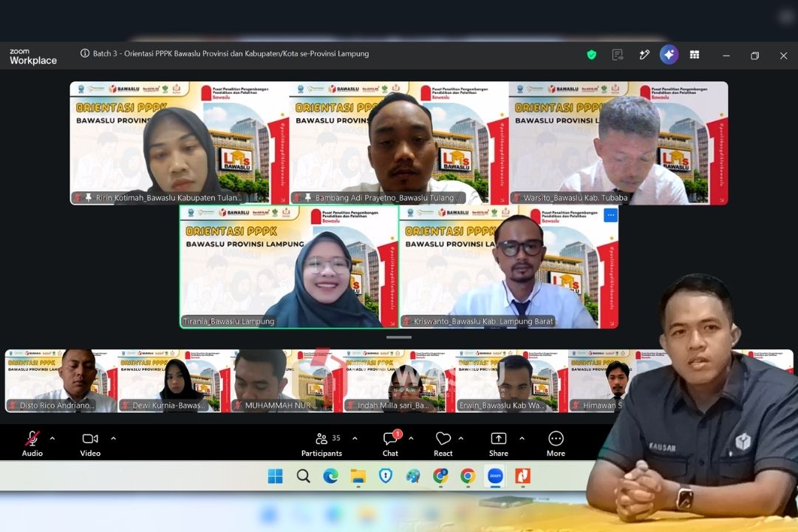Click the Zoom icon in the taskbar
Image resolution: width=798 pixels, height=532 pixels.
coord(495,476)
